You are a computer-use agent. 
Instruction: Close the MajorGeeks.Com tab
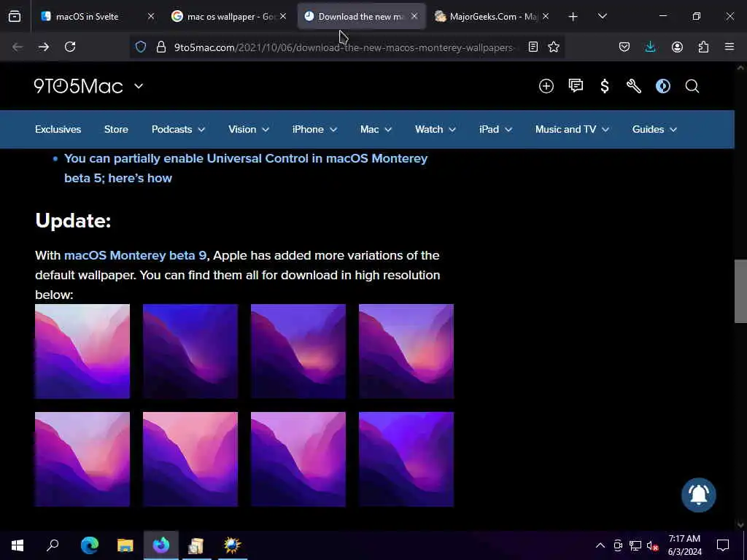pos(546,17)
